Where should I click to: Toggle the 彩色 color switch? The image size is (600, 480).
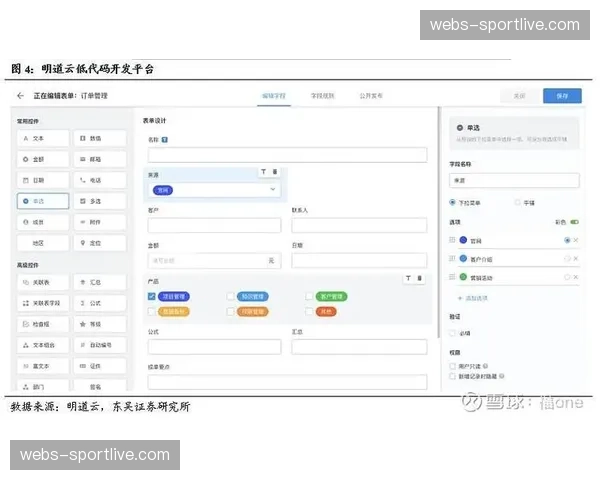[574, 222]
